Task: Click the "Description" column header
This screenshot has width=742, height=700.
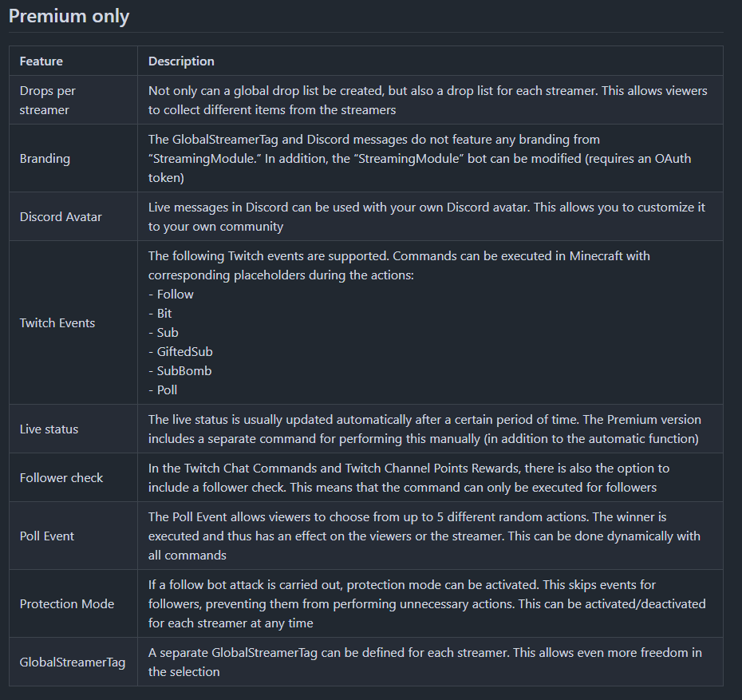Action: (181, 61)
